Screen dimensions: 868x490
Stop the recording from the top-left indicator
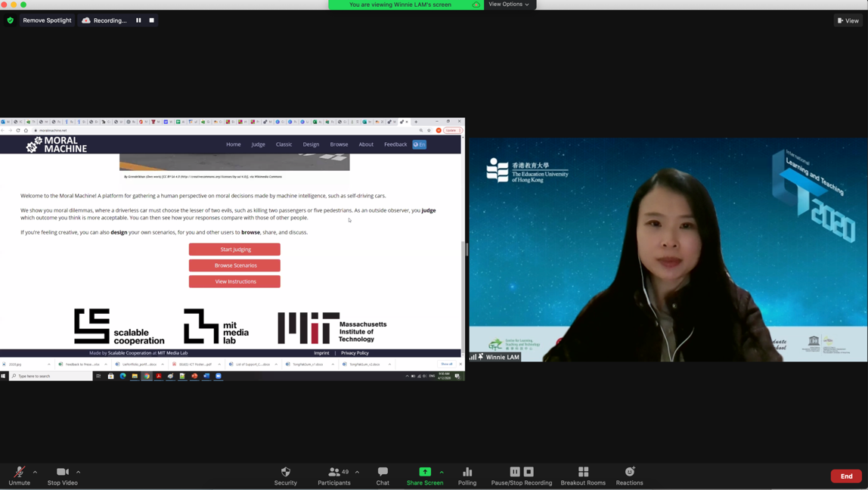(152, 20)
